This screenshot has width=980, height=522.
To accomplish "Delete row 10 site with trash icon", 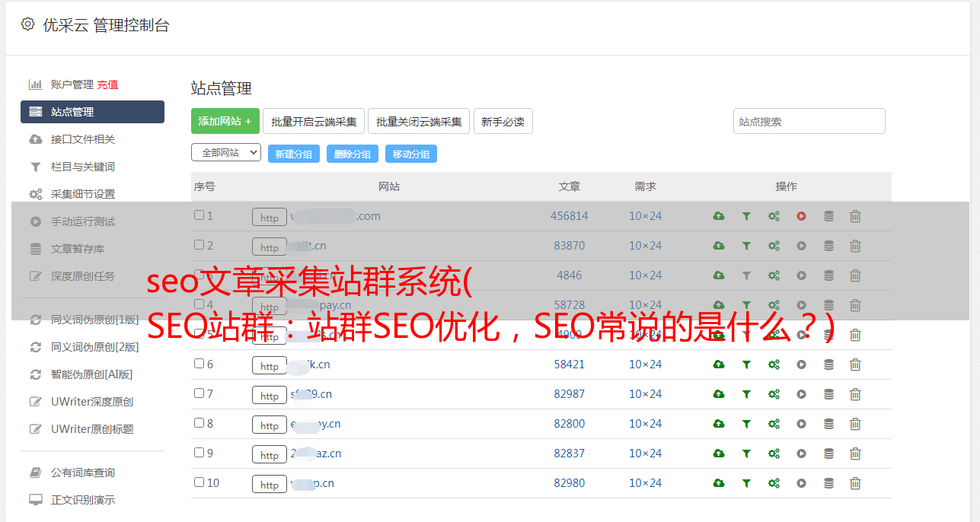I will 855,483.
